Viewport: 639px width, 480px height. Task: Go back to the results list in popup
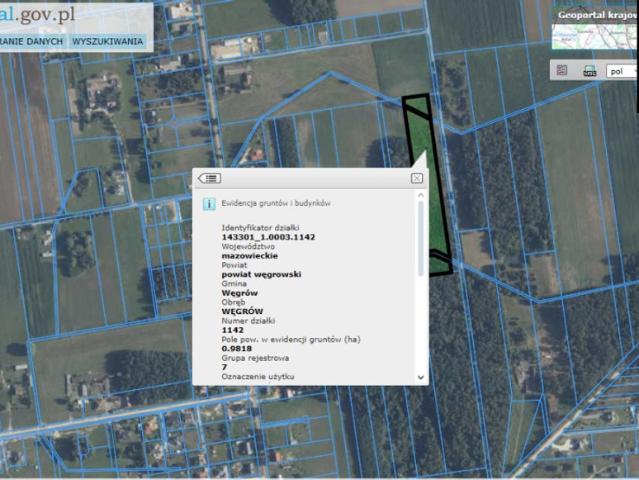coord(209,178)
